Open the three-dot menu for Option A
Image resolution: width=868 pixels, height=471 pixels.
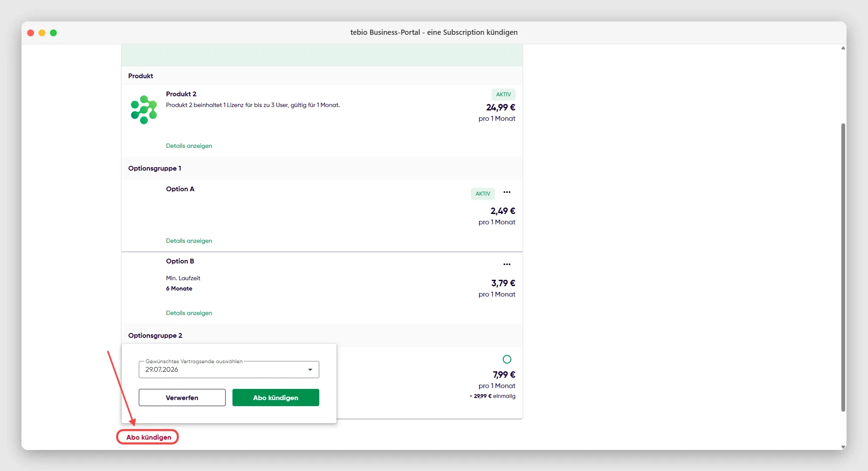click(507, 192)
